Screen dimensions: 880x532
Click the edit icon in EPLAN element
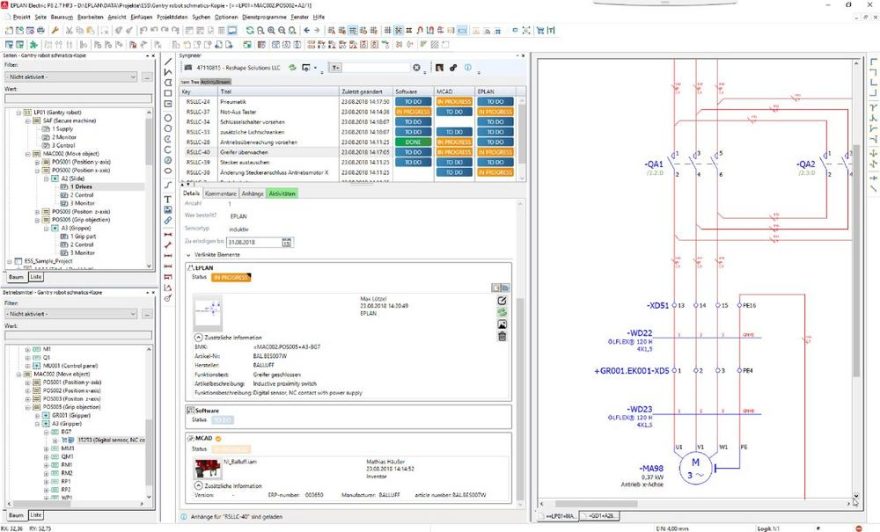(502, 301)
